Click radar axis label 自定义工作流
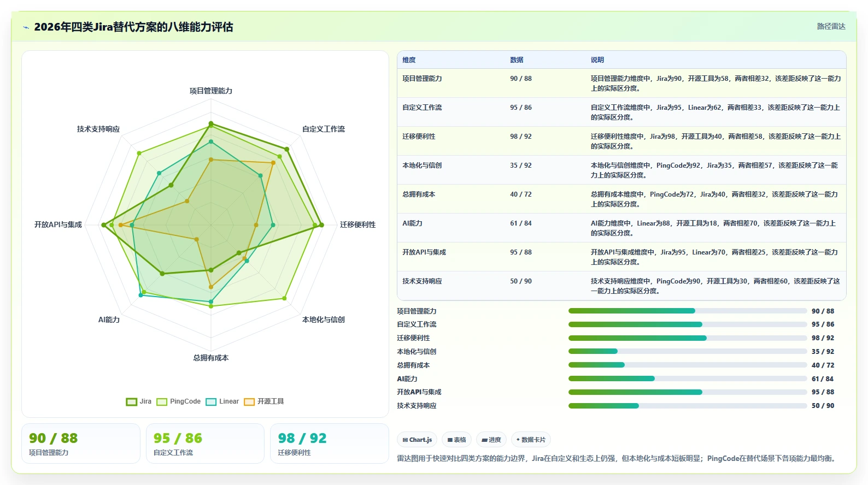The image size is (868, 485). pyautogui.click(x=324, y=129)
